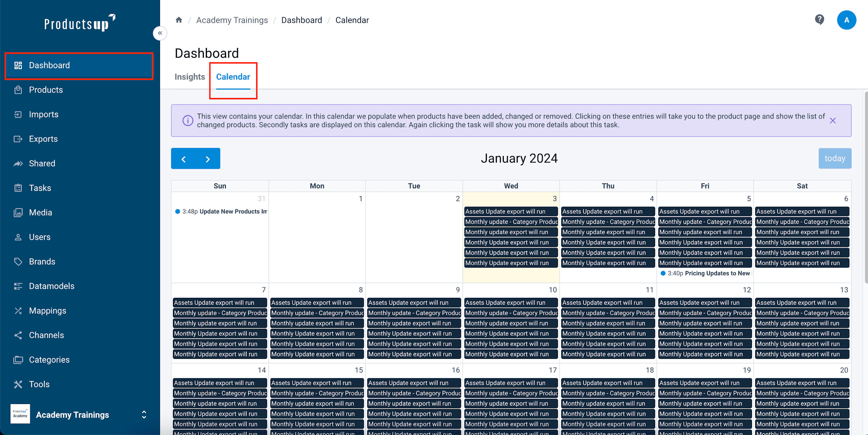The height and width of the screenshot is (435, 868).
Task: Advance calendar to next month
Action: (x=208, y=159)
